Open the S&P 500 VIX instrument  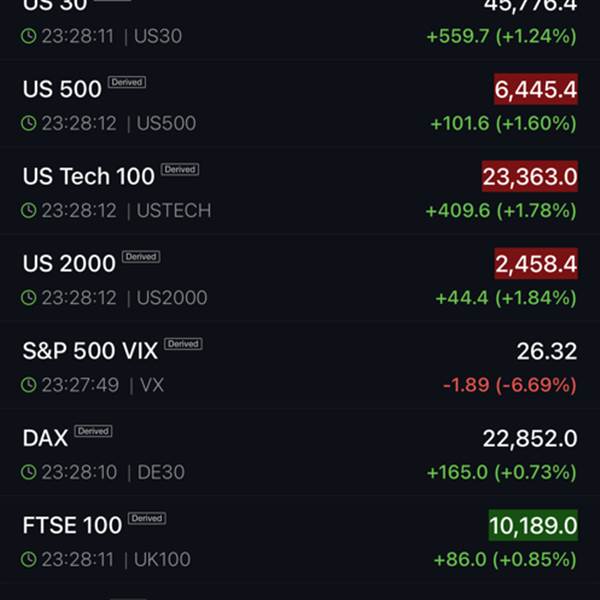90,350
